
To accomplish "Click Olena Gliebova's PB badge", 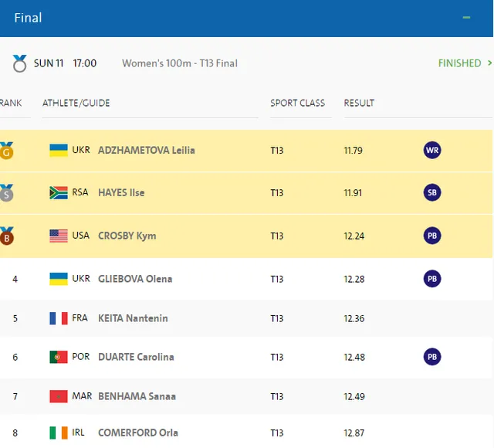I will [x=432, y=278].
